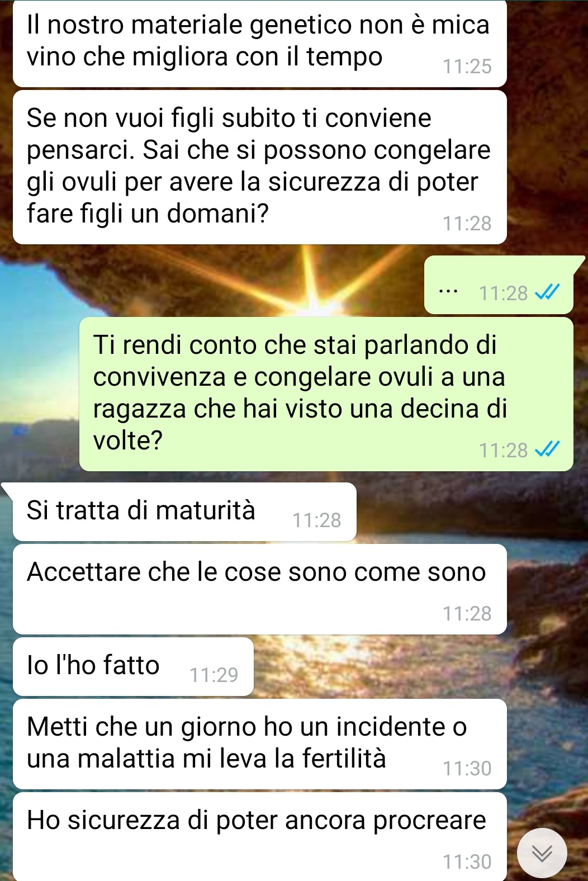Tap the 11:29 timestamp beside 'Io l'ho fatto'

tap(214, 675)
